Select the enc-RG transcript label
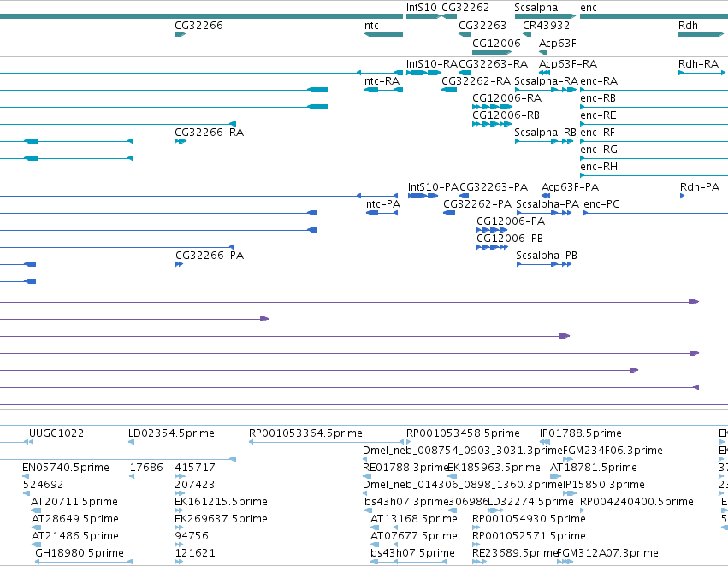The width and height of the screenshot is (728, 566). [599, 150]
